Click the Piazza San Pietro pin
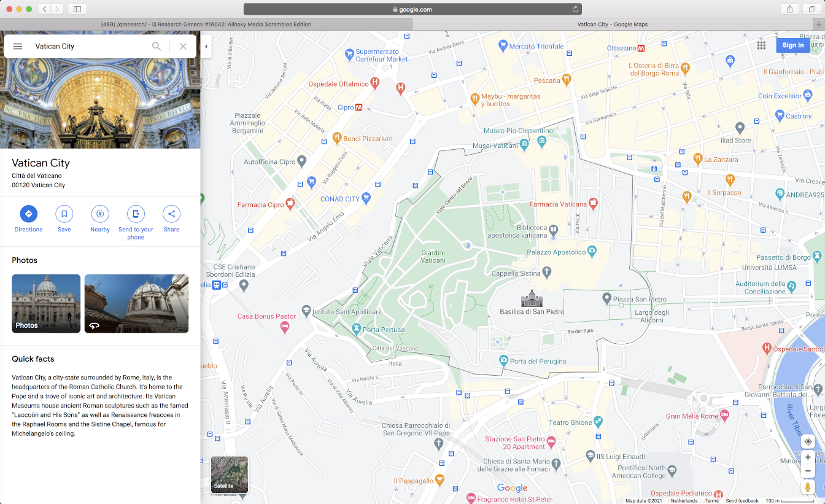This screenshot has width=825, height=504. pyautogui.click(x=606, y=298)
